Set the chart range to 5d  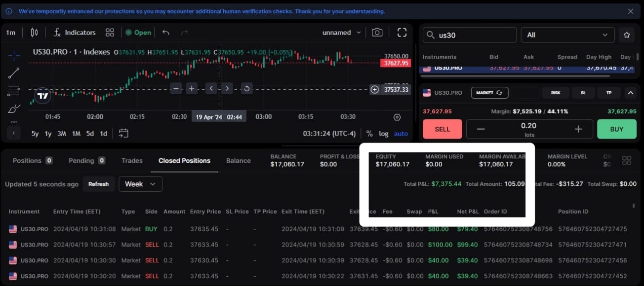(90, 134)
